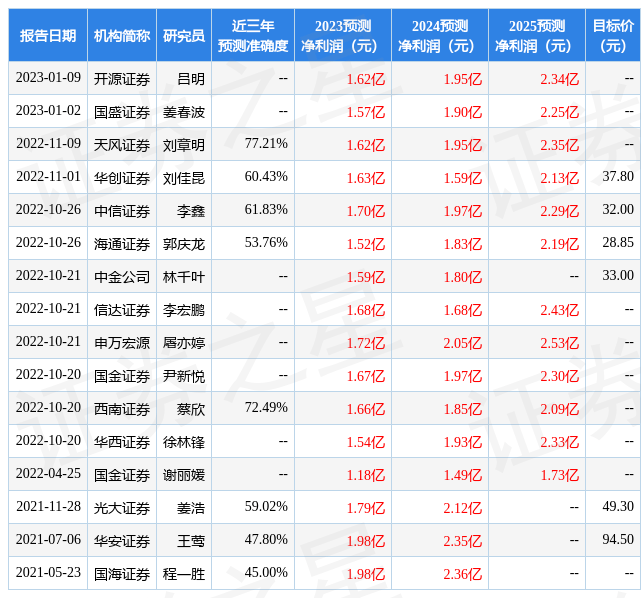Viewport: 641px width, 598px height.
Task: Click the 2025预测净利润 column header
Action: 536,35
